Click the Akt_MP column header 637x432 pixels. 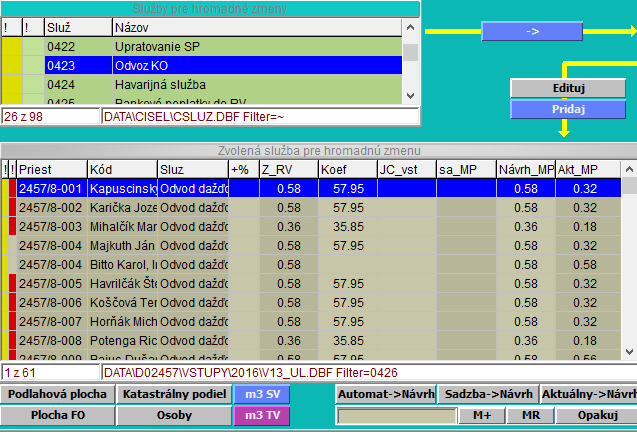point(588,169)
